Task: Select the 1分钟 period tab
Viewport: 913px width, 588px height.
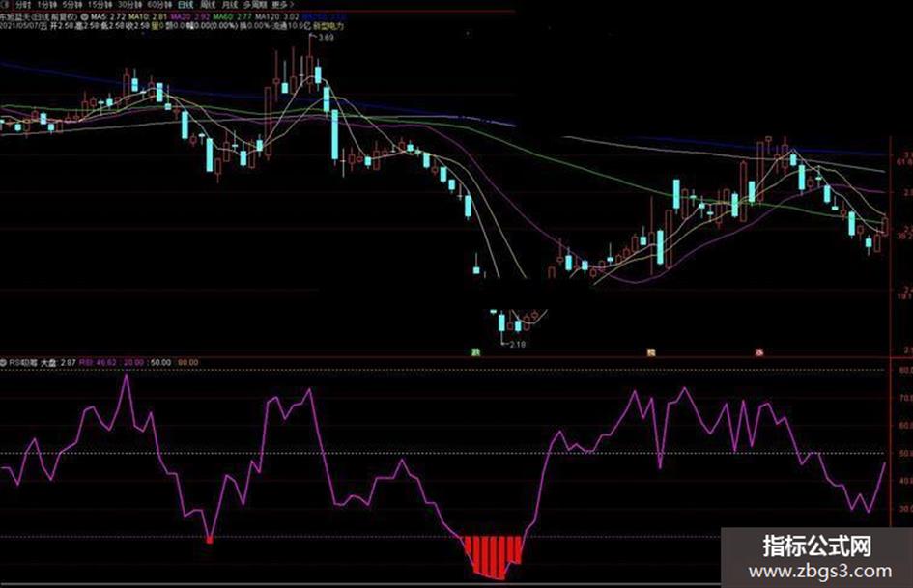Action: pyautogui.click(x=47, y=5)
